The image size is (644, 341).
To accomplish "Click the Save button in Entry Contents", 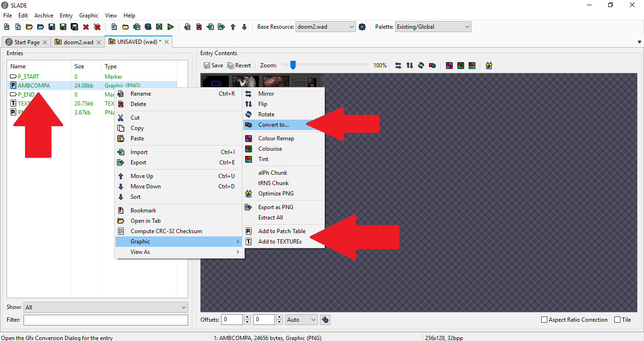I will 214,65.
